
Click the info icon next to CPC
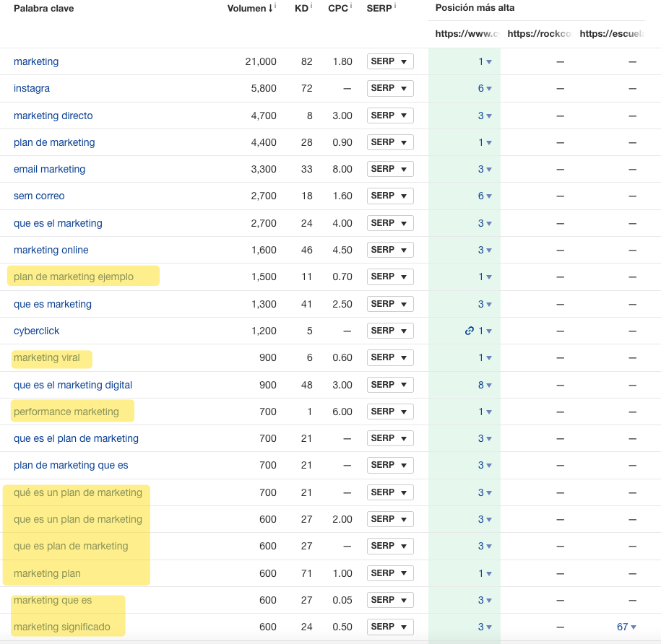pyautogui.click(x=351, y=6)
